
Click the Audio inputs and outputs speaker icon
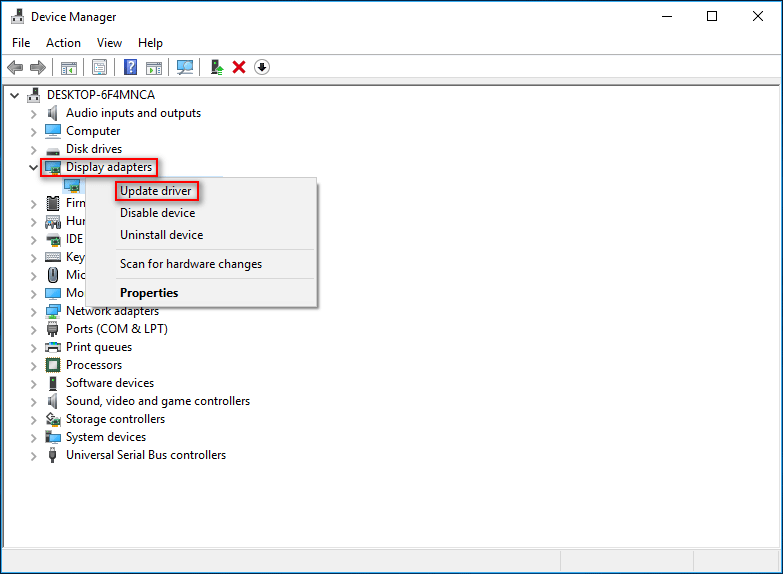click(x=52, y=113)
